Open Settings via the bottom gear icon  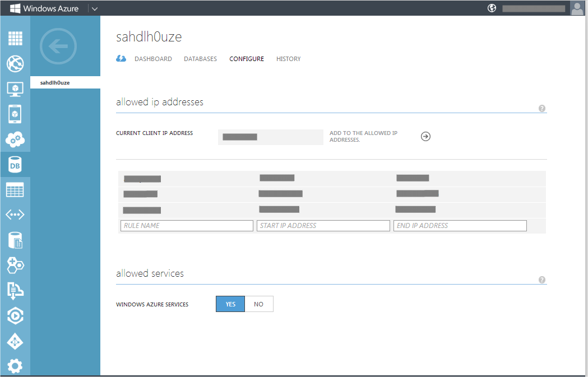[15, 365]
